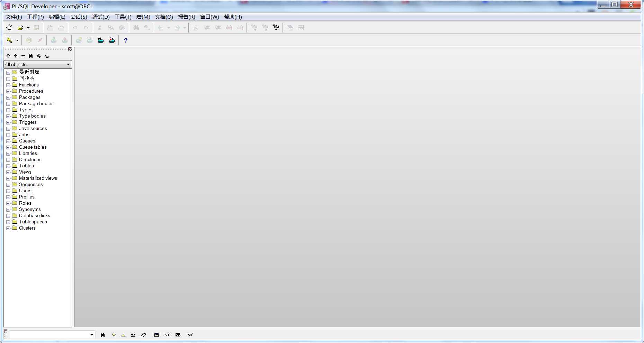Click the Break lightning icon
This screenshot has height=343, width=644.
point(40,40)
